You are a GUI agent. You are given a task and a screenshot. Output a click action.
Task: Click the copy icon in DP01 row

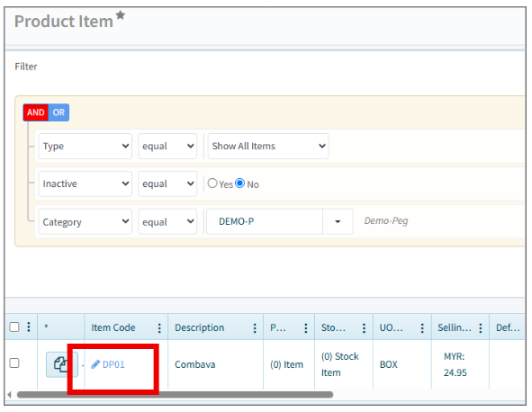point(62,364)
